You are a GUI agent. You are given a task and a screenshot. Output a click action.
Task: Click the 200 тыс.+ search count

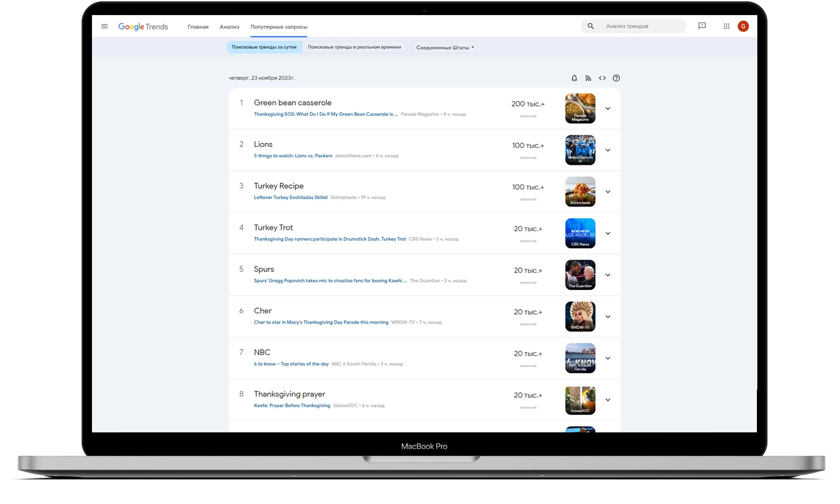coord(528,104)
